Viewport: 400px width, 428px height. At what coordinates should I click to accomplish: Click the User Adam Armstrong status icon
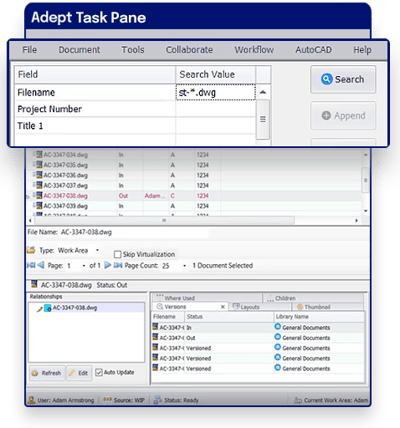click(32, 400)
